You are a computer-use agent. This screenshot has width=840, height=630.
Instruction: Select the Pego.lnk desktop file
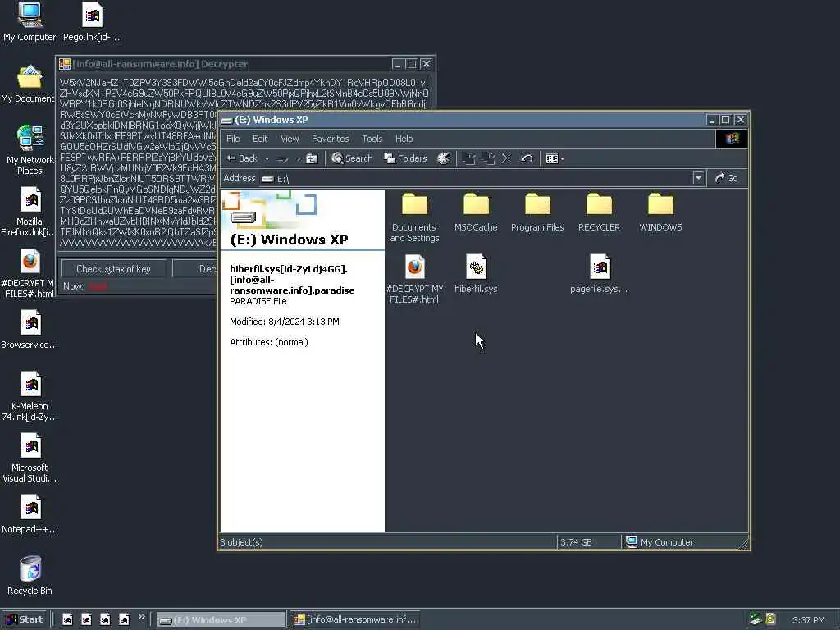92,22
